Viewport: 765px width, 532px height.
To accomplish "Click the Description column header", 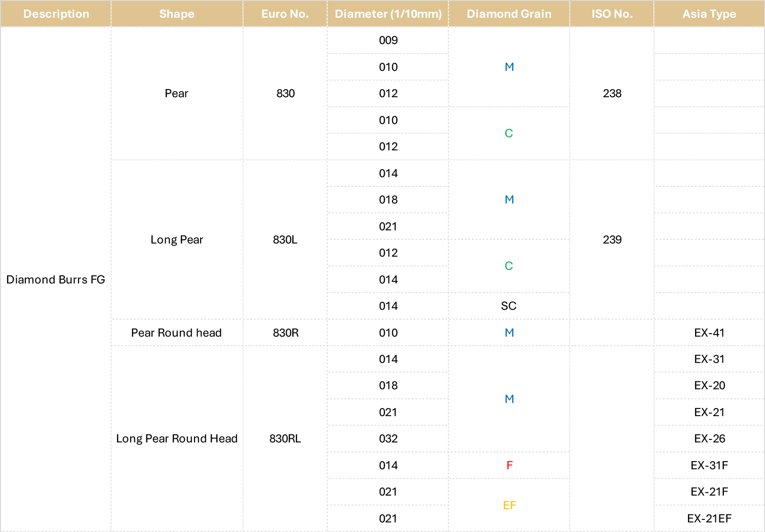I will coord(56,14).
